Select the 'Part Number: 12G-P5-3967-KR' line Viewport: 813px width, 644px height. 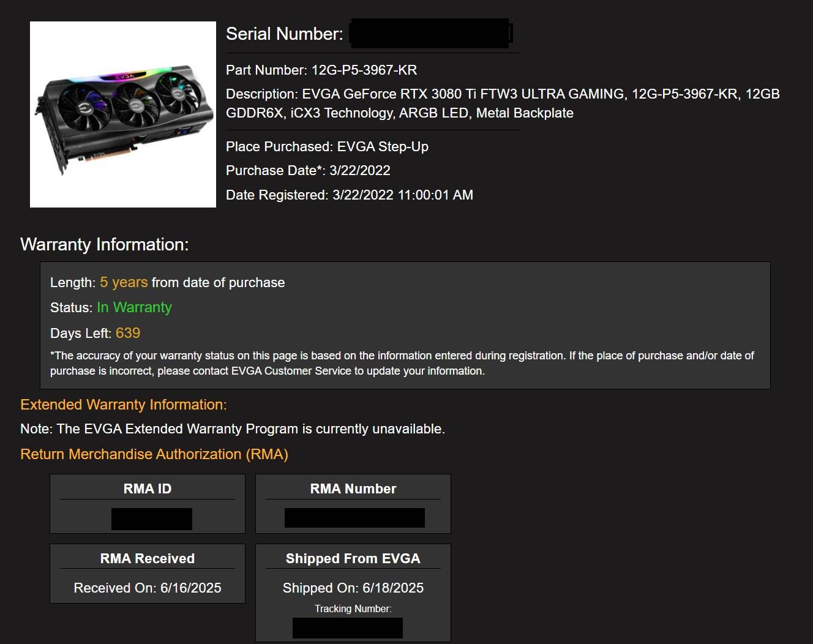(x=321, y=70)
